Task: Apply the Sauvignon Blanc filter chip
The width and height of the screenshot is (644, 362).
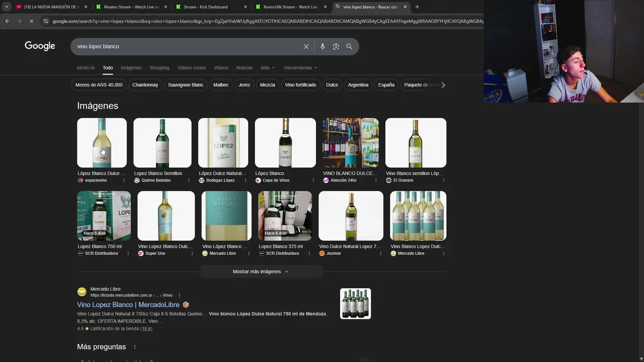Action: [x=186, y=85]
